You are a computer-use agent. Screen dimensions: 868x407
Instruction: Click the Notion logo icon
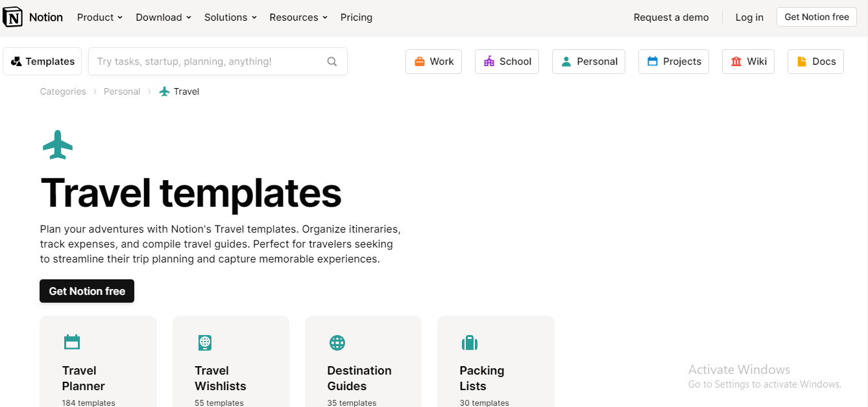pos(12,17)
